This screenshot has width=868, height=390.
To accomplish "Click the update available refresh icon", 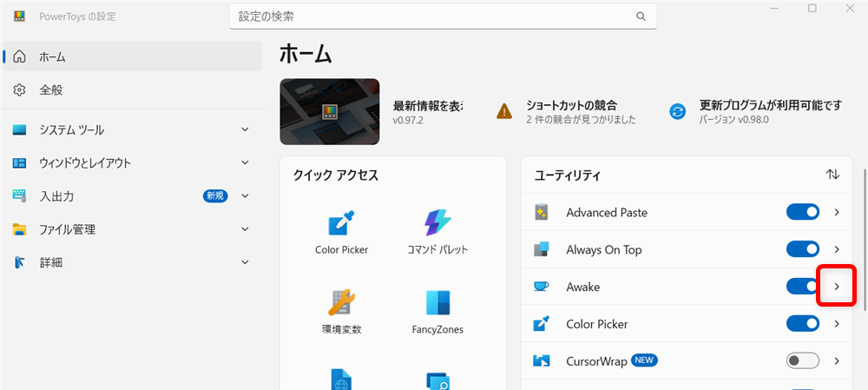I will click(x=678, y=111).
